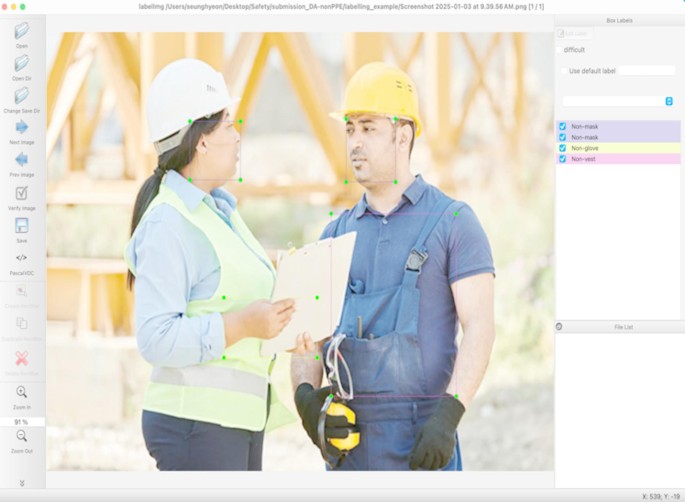Viewport: 685px width, 502px height.
Task: Click the Delete RectBox red X icon
Action: pos(21,359)
